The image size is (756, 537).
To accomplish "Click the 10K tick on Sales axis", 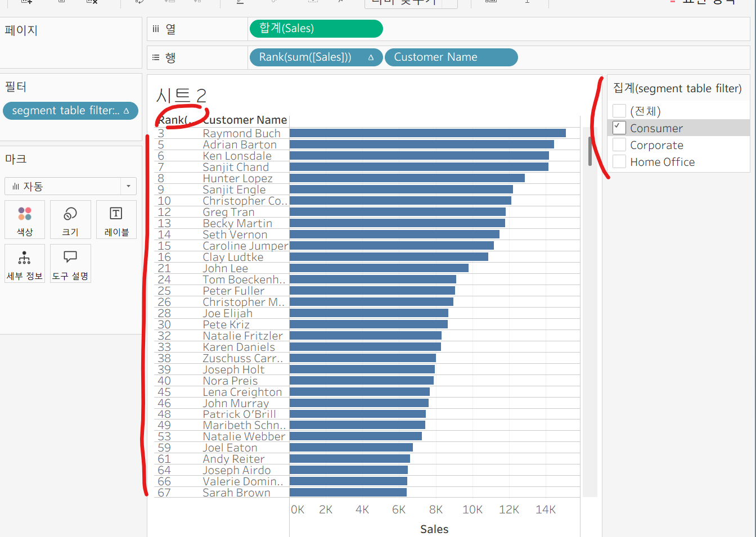I will [x=472, y=509].
